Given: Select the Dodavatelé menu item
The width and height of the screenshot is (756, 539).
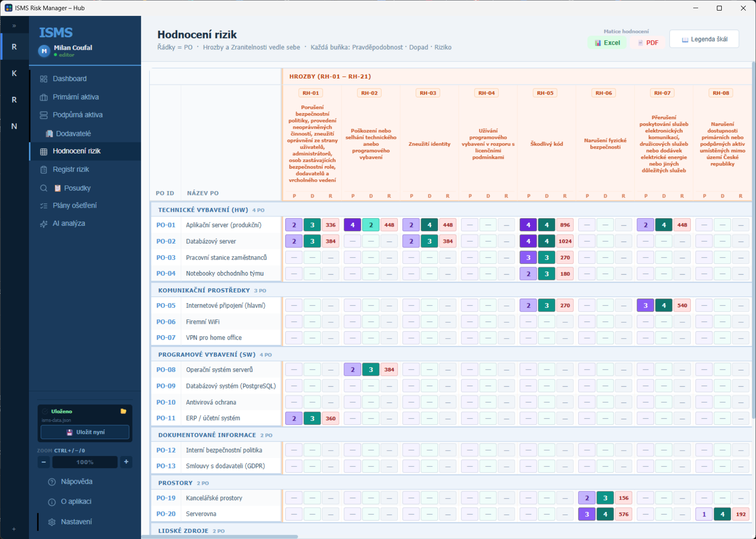Looking at the screenshot, I should point(85,133).
